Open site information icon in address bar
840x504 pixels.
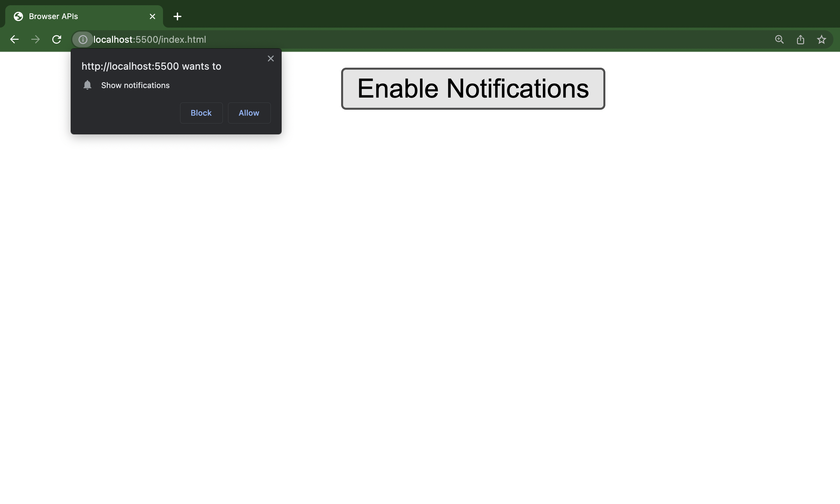82,39
